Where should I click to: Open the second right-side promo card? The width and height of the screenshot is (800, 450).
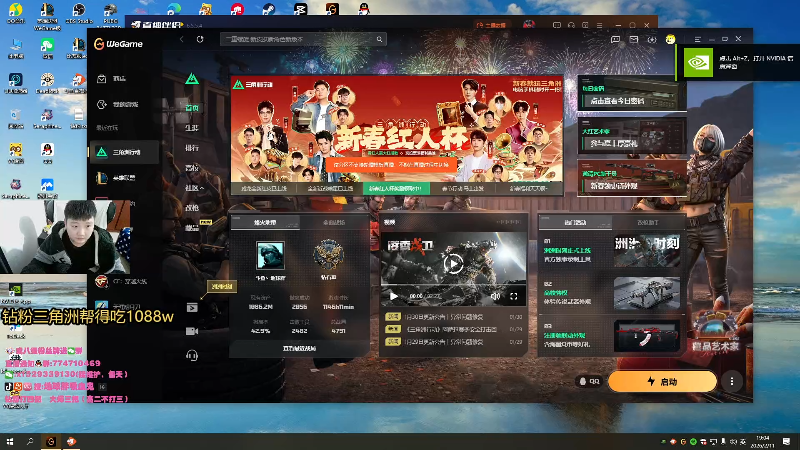(632, 136)
